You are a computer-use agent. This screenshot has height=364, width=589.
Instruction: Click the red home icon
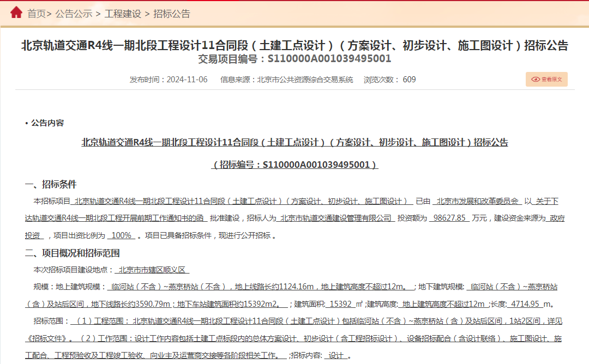coord(16,13)
